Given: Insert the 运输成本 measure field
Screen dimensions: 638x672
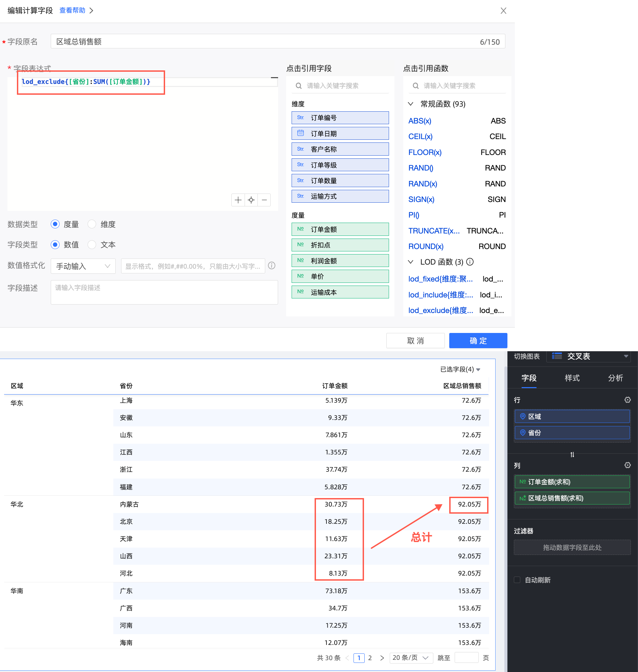Looking at the screenshot, I should click(340, 292).
